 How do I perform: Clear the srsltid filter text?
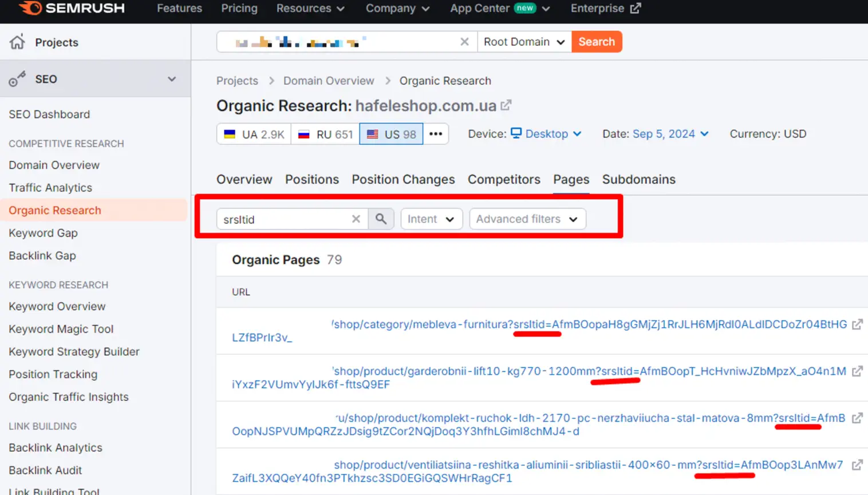coord(356,219)
